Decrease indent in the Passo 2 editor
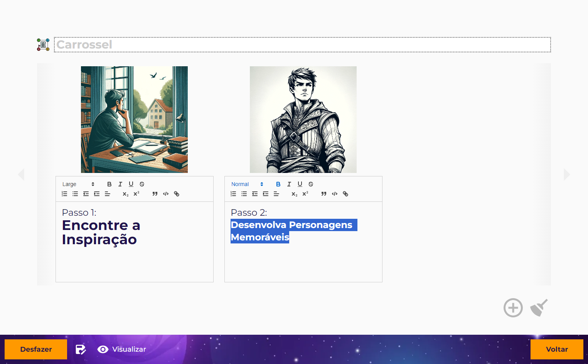 tap(255, 194)
